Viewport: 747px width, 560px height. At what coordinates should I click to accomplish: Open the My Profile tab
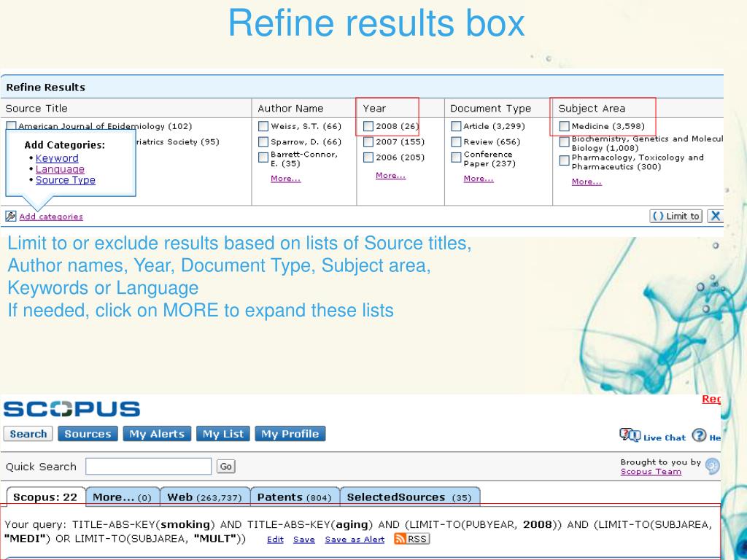point(290,434)
